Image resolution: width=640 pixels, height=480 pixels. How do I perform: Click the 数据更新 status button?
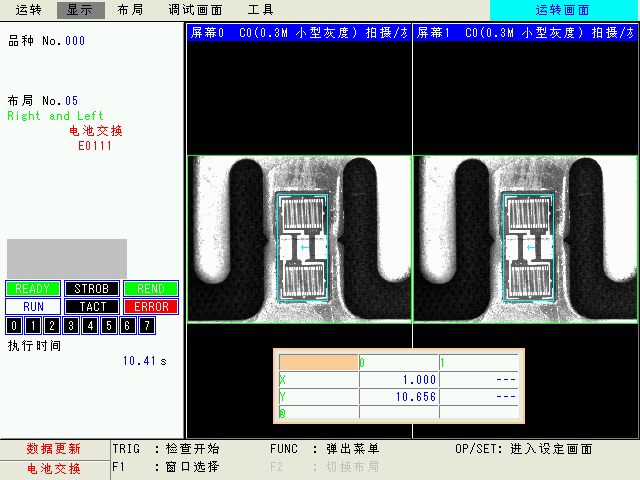[x=54, y=449]
